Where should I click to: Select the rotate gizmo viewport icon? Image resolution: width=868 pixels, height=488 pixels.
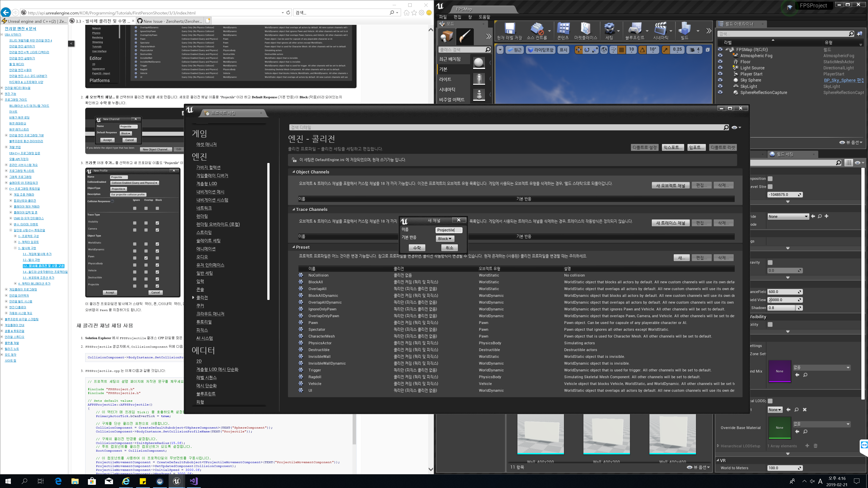587,50
